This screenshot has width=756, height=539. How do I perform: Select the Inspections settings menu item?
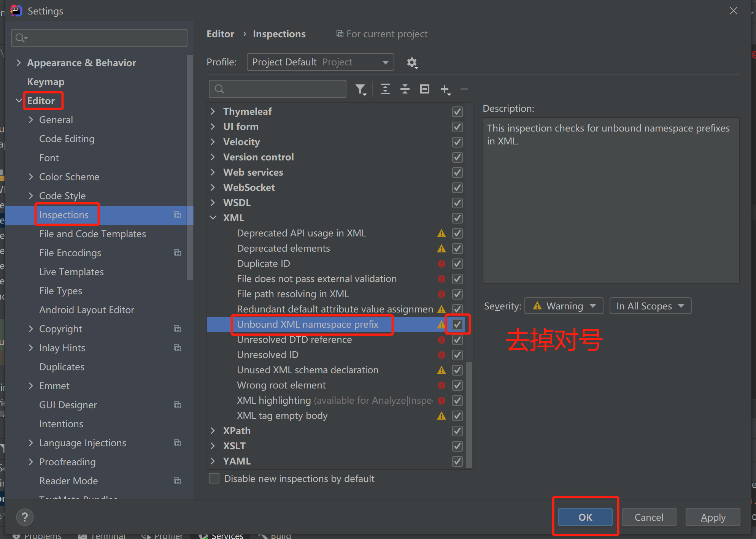64,215
